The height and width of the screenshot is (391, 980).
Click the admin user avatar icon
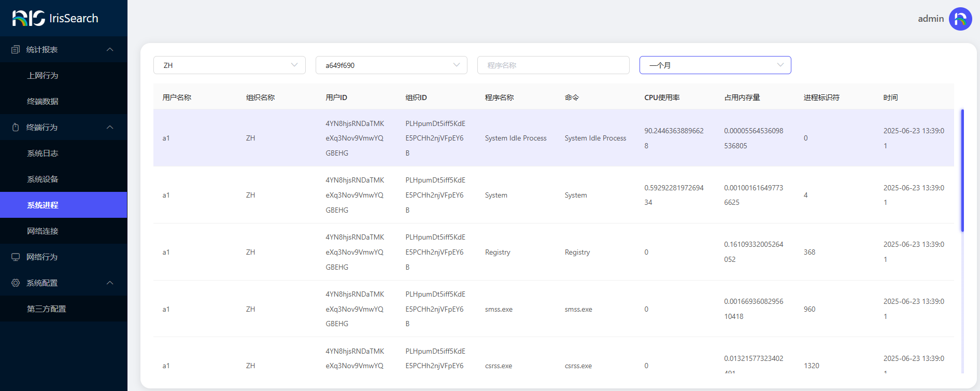(960, 19)
